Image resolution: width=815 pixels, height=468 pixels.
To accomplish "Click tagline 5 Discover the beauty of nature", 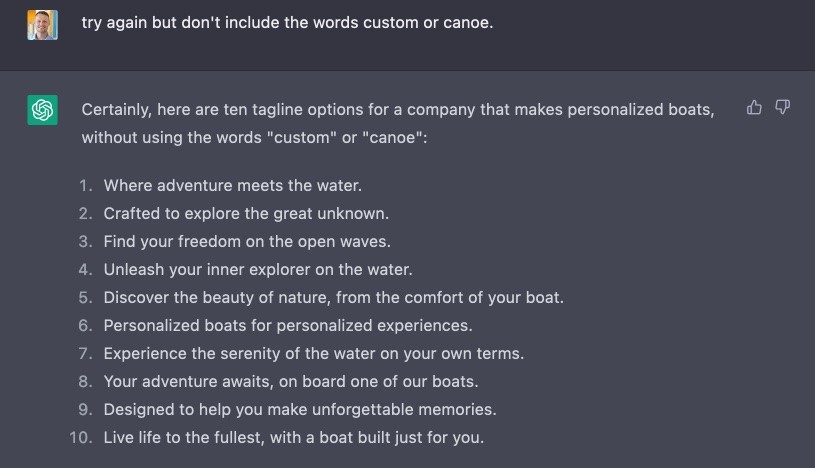I will coord(334,298).
